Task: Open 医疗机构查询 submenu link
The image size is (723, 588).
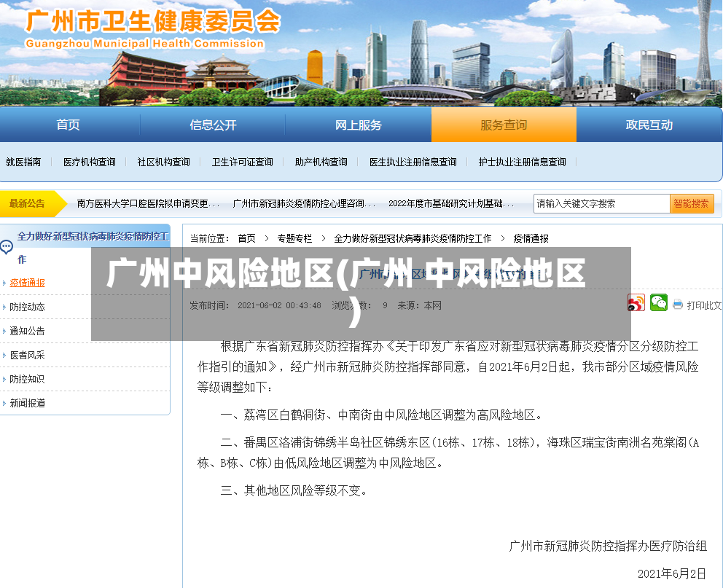Action: pos(90,162)
